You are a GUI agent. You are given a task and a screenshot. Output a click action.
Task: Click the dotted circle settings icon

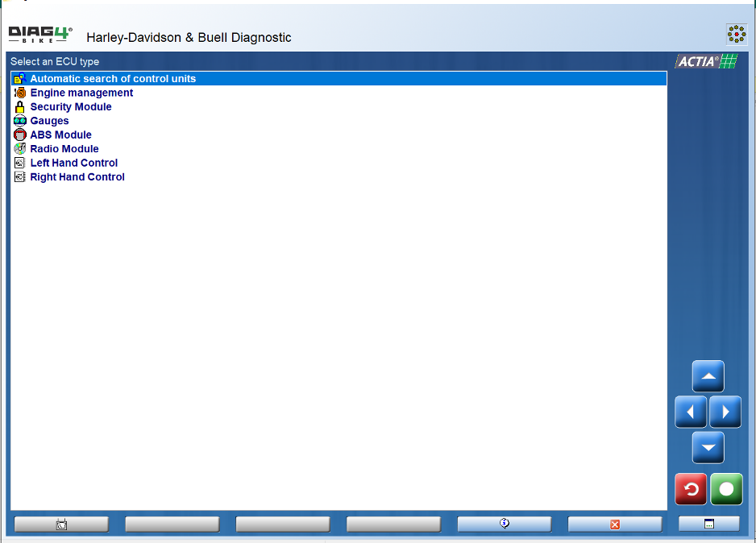pos(737,34)
